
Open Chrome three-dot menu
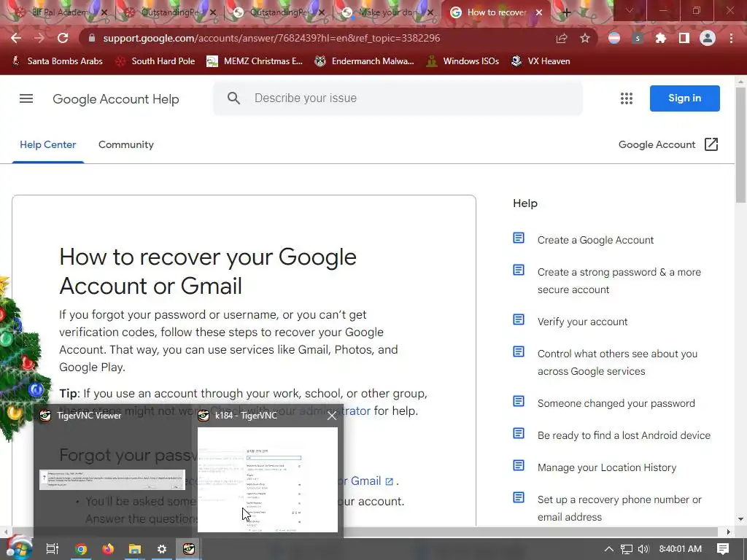[731, 38]
